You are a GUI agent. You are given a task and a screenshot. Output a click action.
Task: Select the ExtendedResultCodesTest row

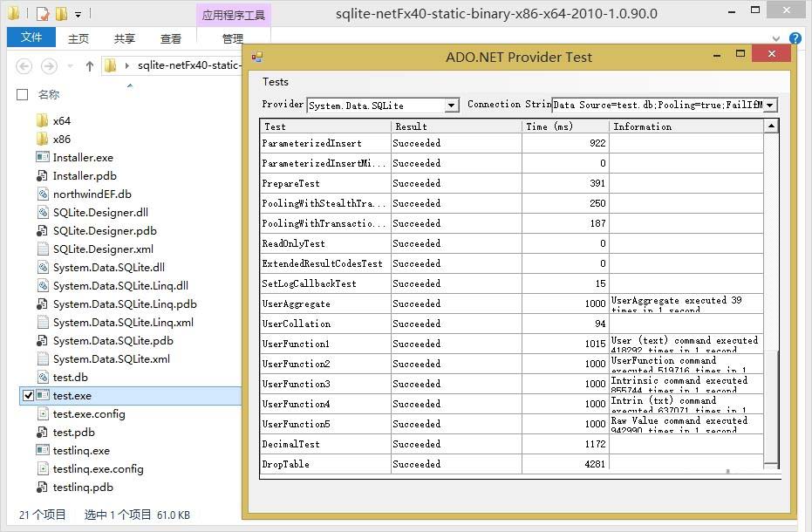(512, 263)
